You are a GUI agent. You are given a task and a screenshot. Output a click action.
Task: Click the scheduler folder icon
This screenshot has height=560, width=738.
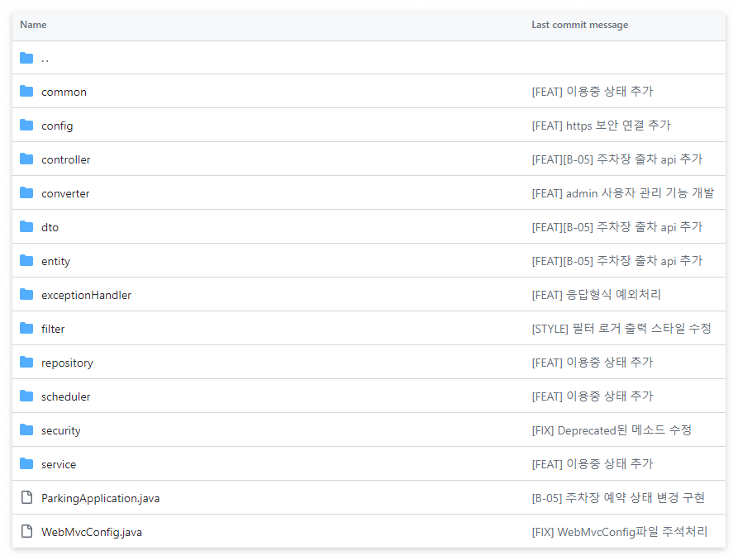(x=26, y=396)
